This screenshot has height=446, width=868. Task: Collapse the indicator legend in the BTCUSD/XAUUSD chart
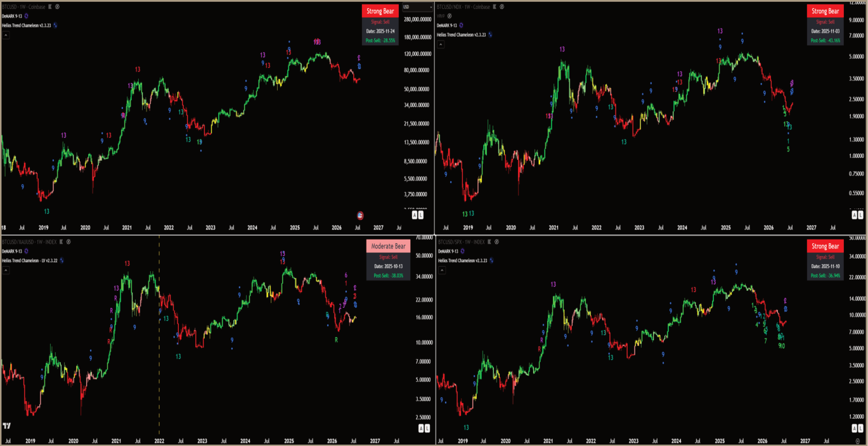tap(6, 270)
